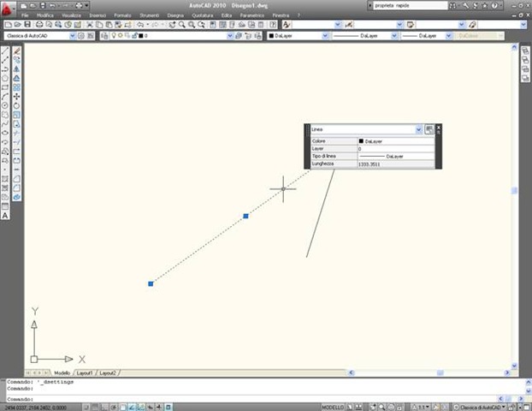Select the Erase modify tool
The width and height of the screenshot is (532, 411).
17,51
